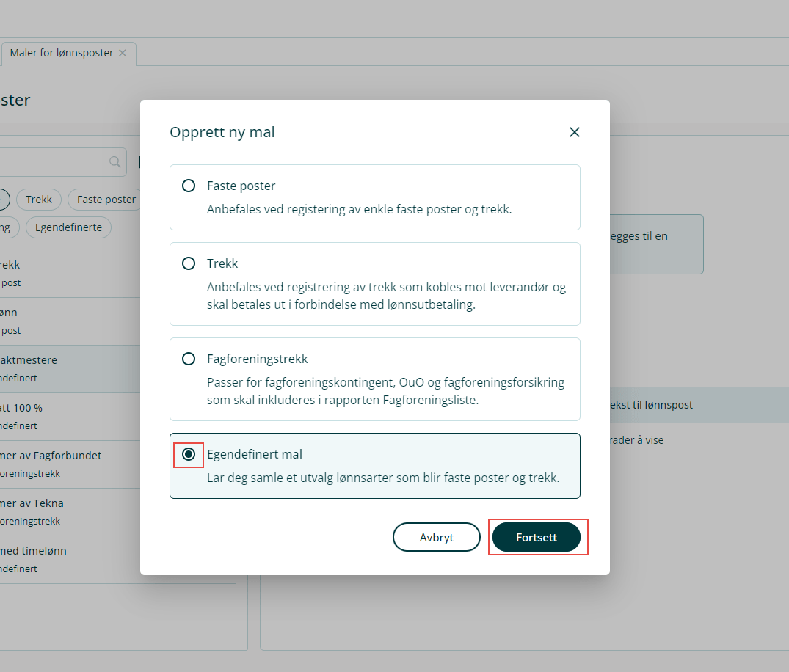The image size is (789, 672).
Task: Switch to Maler for lønnsposter tab
Action: click(x=62, y=53)
